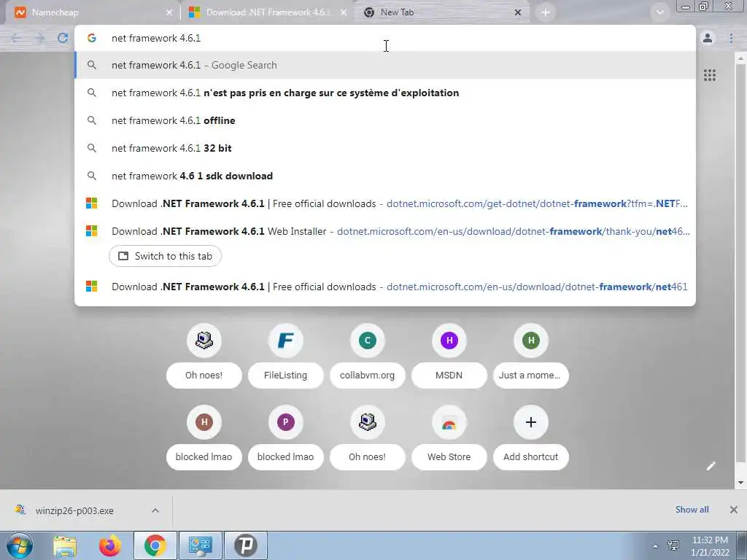The width and height of the screenshot is (747, 560).
Task: Select the 4.6.1 offline suggestion
Action: 385,120
